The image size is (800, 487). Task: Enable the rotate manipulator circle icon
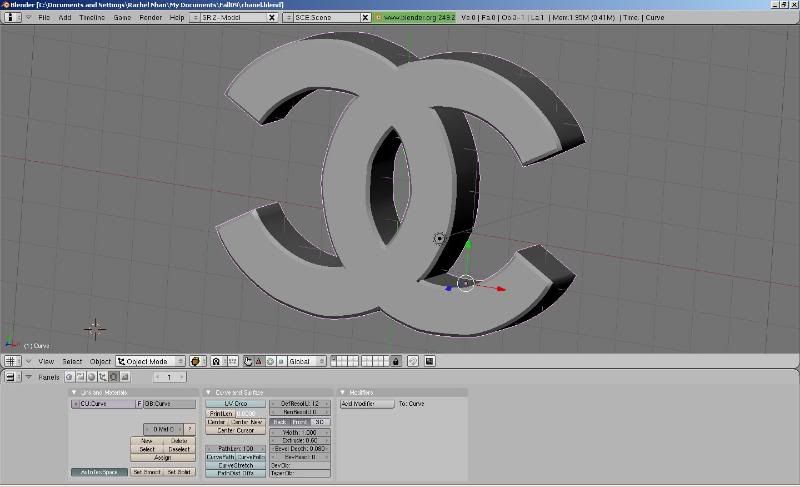click(x=270, y=361)
